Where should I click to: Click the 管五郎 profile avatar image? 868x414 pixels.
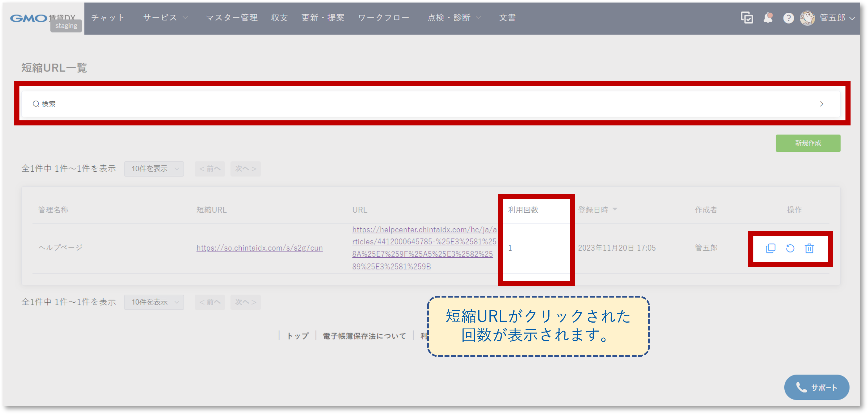coord(808,18)
